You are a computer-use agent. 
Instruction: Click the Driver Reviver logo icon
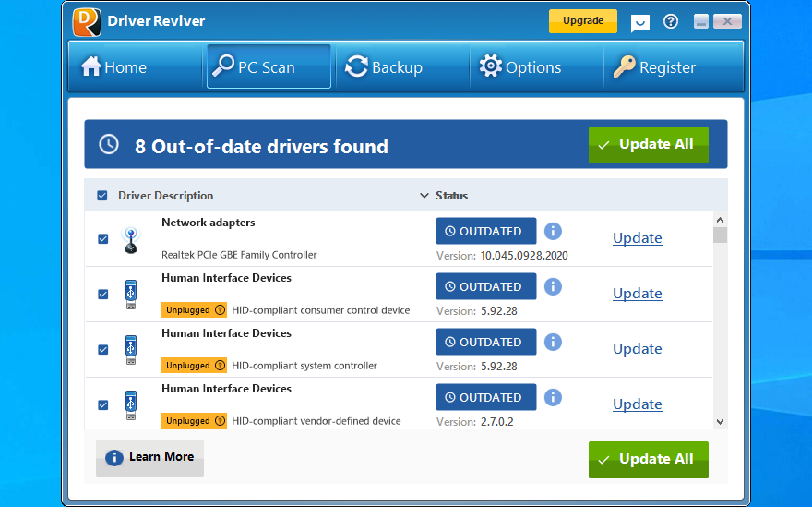click(x=87, y=21)
